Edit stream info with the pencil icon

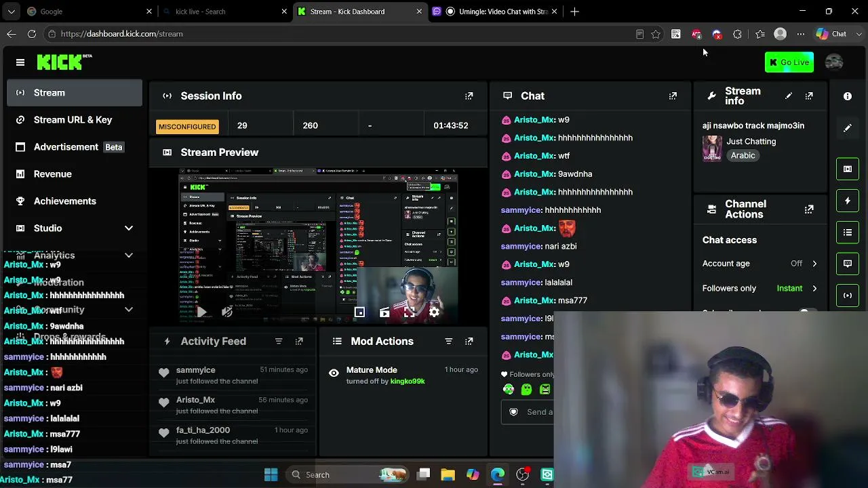coord(789,96)
